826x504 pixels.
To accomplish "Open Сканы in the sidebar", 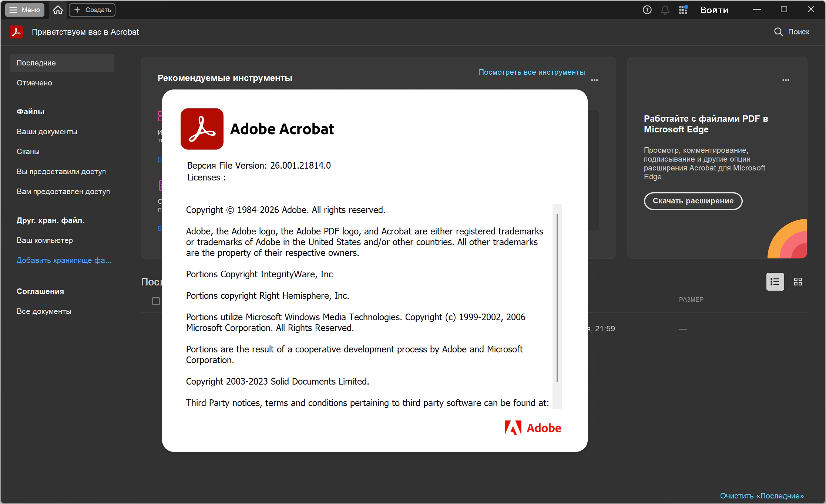I will [28, 152].
